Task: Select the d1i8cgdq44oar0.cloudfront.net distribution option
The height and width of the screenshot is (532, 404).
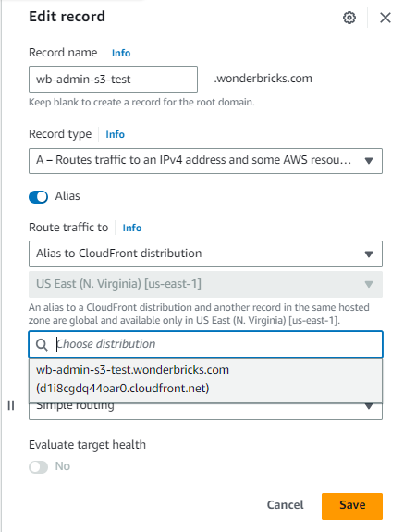Action: pyautogui.click(x=206, y=379)
